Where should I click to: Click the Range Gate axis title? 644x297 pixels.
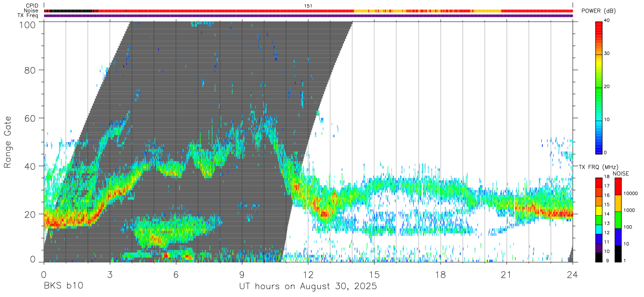pos(8,142)
